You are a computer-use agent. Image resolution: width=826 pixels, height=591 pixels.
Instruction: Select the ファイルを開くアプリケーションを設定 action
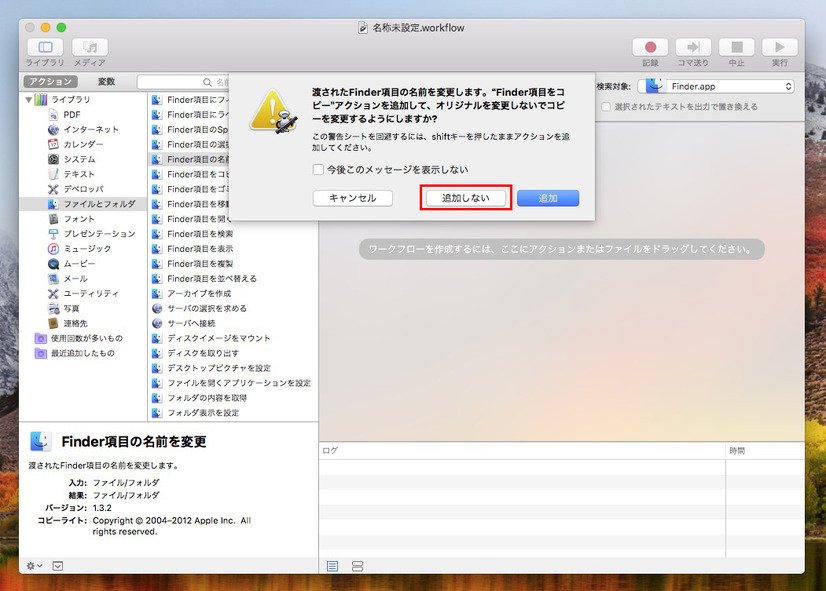(x=239, y=383)
